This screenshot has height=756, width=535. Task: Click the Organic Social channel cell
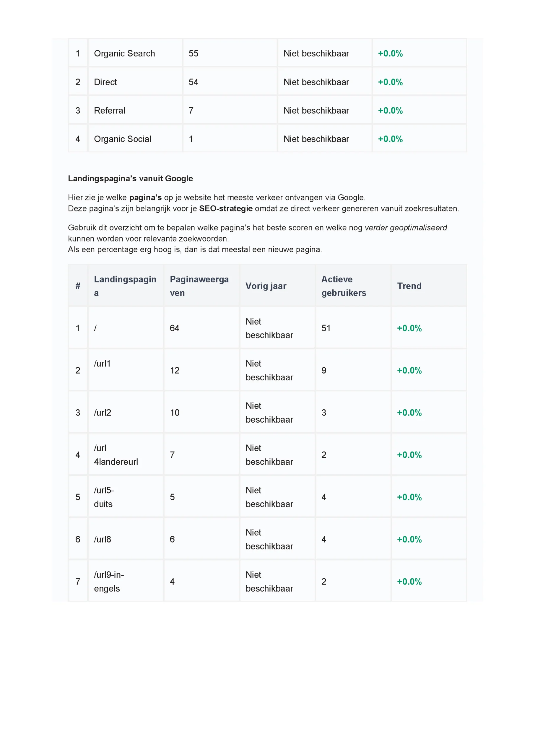123,139
